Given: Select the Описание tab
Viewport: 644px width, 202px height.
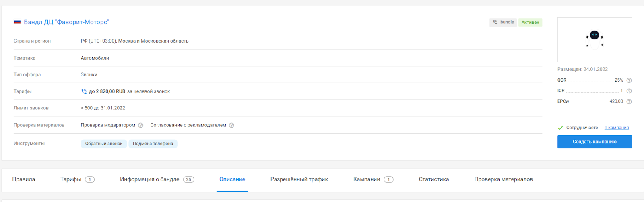Looking at the screenshot, I should [232, 179].
